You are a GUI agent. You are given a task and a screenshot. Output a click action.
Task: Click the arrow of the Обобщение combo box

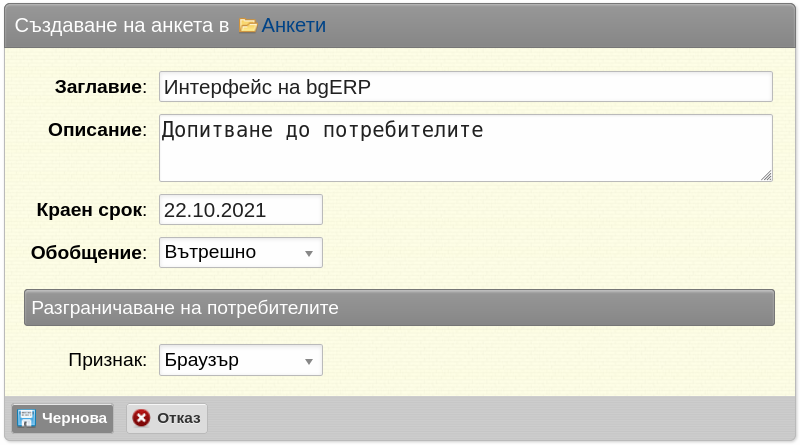coord(309,254)
